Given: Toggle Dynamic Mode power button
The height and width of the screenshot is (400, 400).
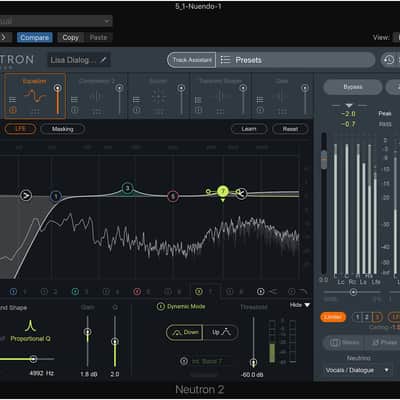Looking at the screenshot, I should 161,307.
